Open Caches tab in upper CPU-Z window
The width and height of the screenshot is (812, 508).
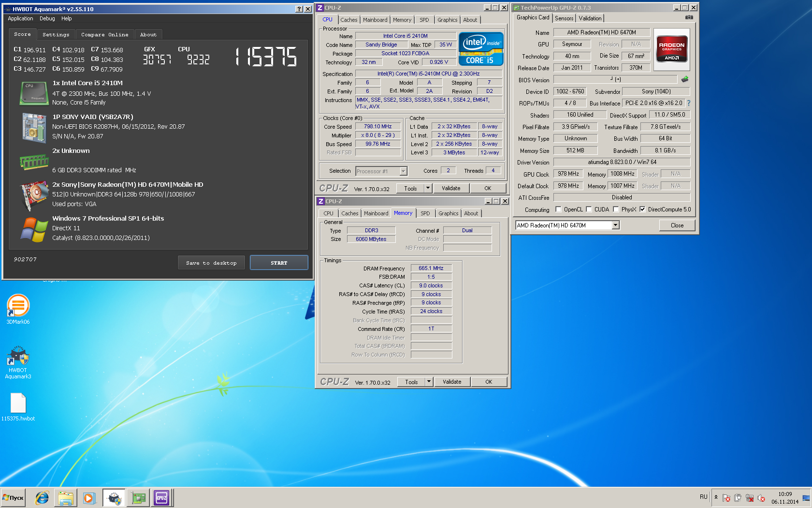[348, 20]
